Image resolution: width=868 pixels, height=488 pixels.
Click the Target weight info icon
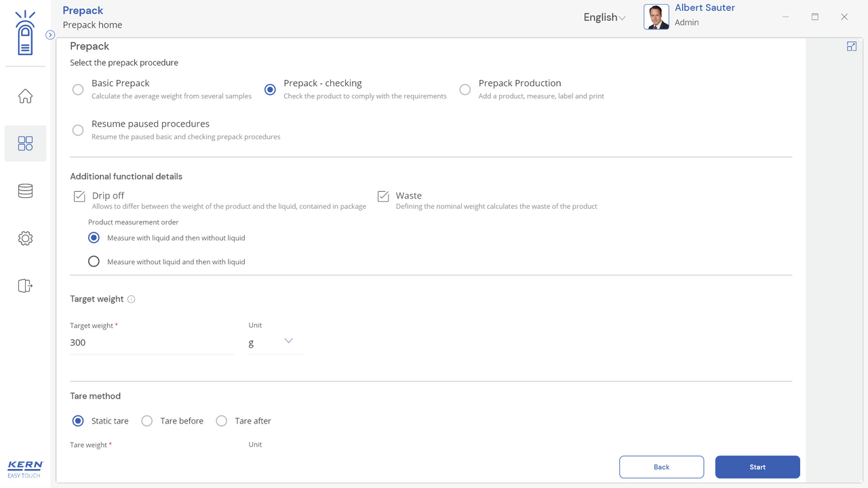coord(132,299)
